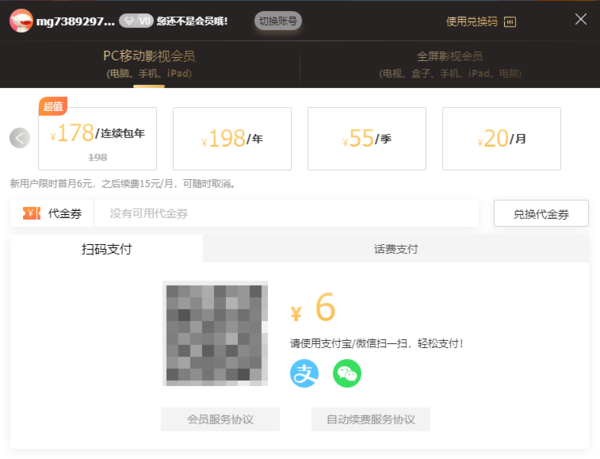
Task: Select the 198 yuan per year plan
Action: pos(232,139)
